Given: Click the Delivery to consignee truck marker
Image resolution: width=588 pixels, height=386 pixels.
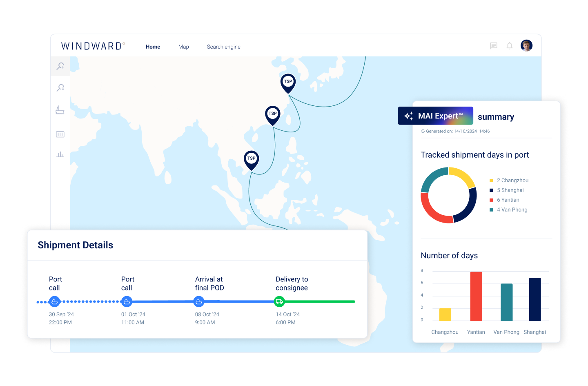Looking at the screenshot, I should click(x=279, y=302).
